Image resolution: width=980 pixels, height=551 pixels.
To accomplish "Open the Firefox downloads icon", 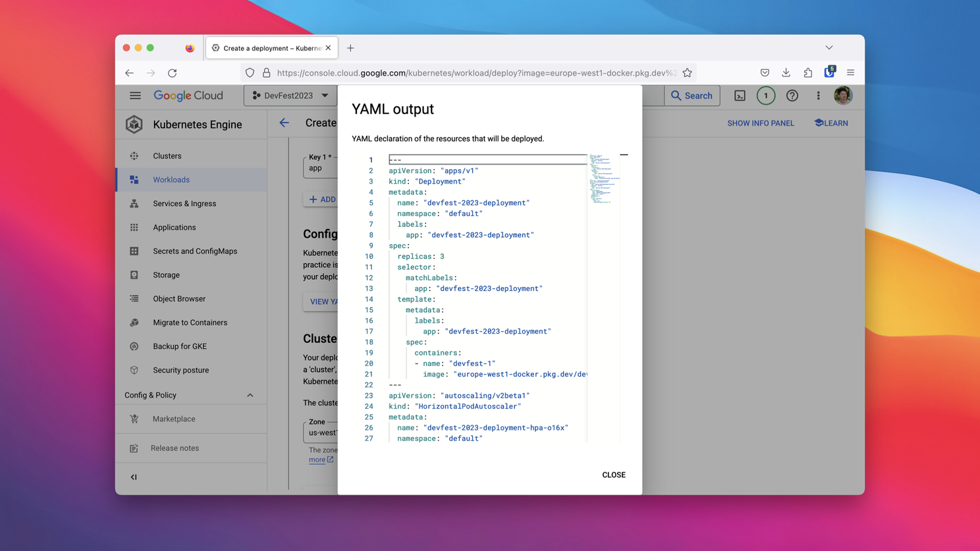I will [786, 72].
